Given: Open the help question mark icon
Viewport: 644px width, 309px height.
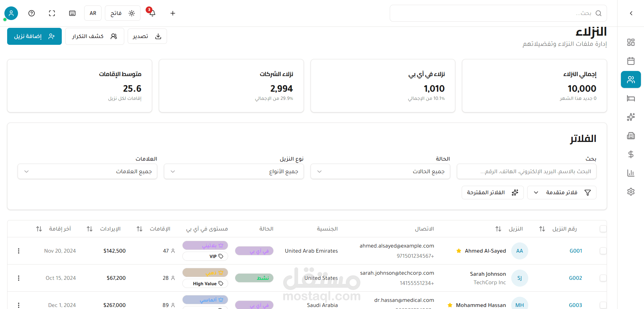Looking at the screenshot, I should pos(32,13).
